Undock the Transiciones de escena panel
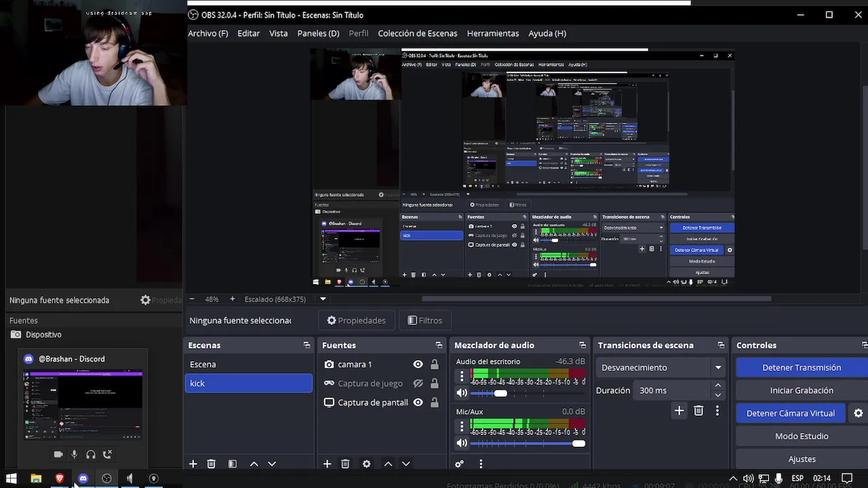The height and width of the screenshot is (488, 868). tap(721, 345)
